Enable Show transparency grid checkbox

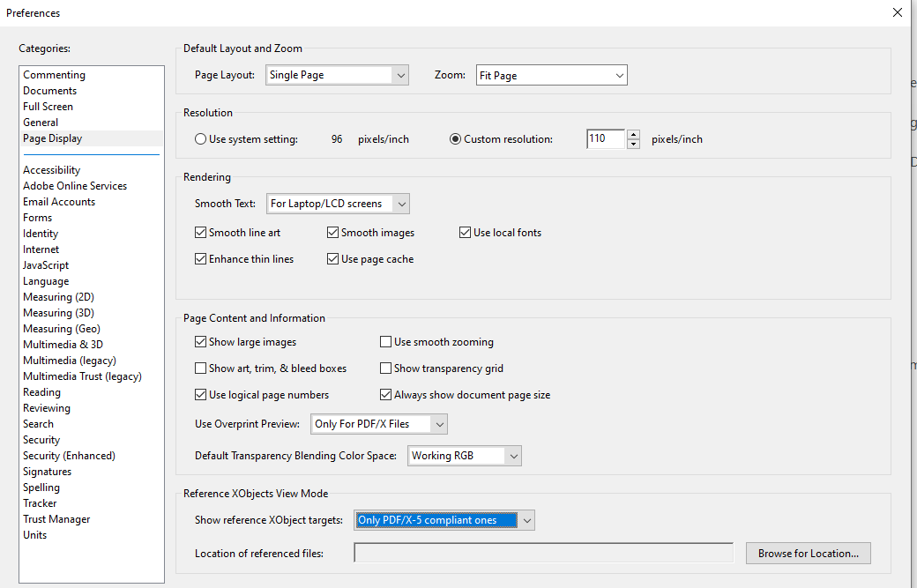[x=385, y=368]
